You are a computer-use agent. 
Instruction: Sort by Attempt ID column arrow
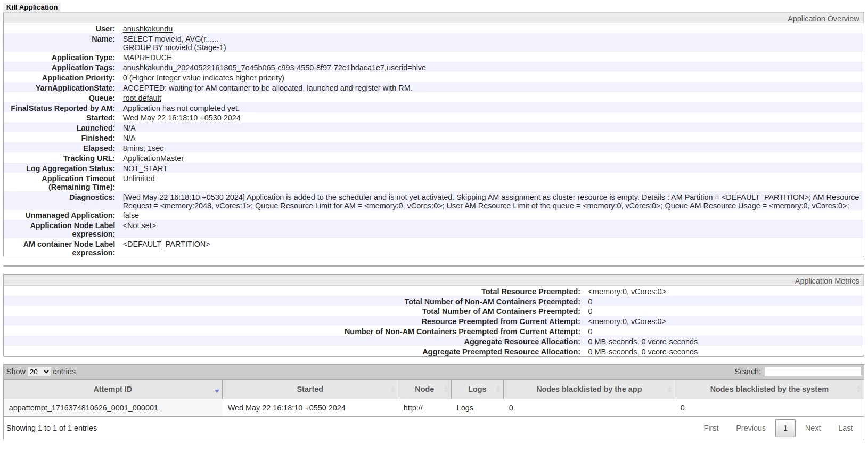217,391
